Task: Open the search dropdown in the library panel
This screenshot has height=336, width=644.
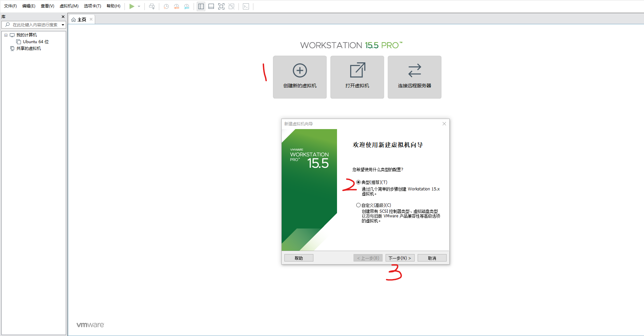Action: pos(62,25)
